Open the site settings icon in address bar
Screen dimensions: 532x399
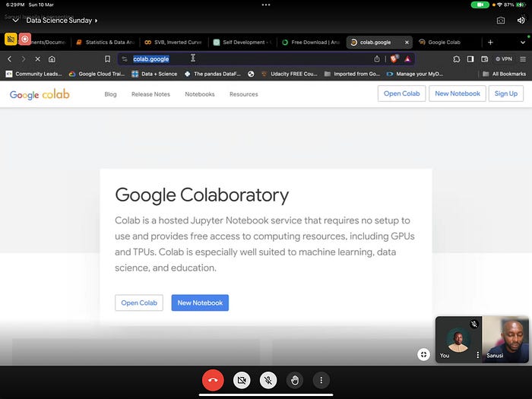[125, 59]
